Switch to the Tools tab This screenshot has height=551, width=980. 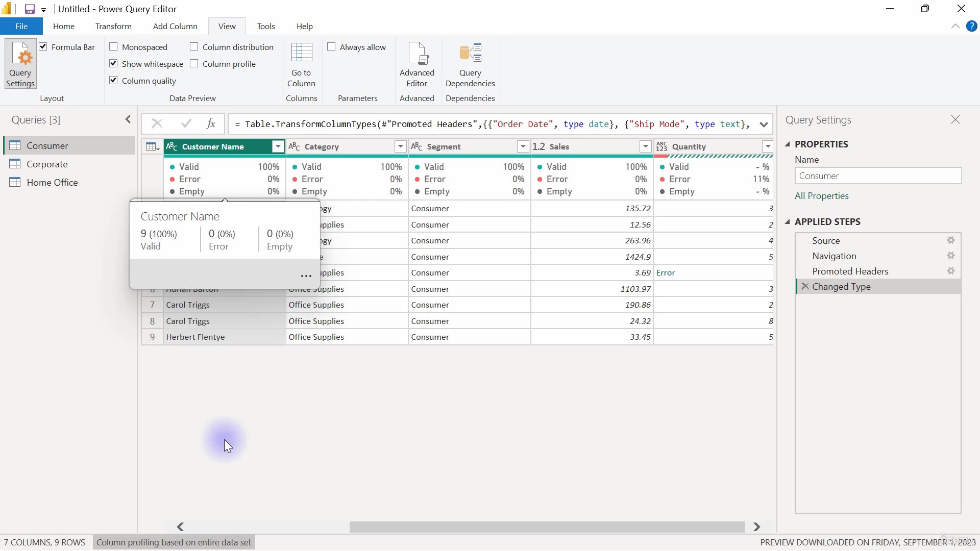266,27
